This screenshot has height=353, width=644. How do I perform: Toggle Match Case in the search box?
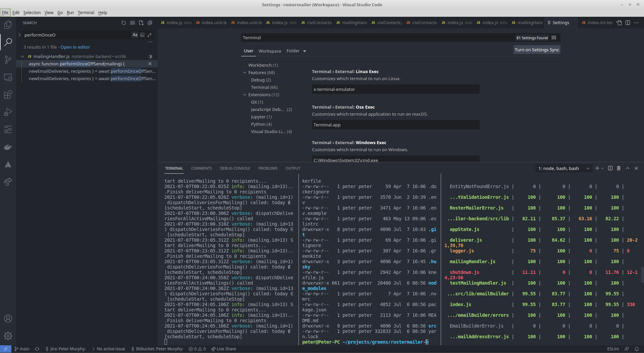tap(135, 35)
